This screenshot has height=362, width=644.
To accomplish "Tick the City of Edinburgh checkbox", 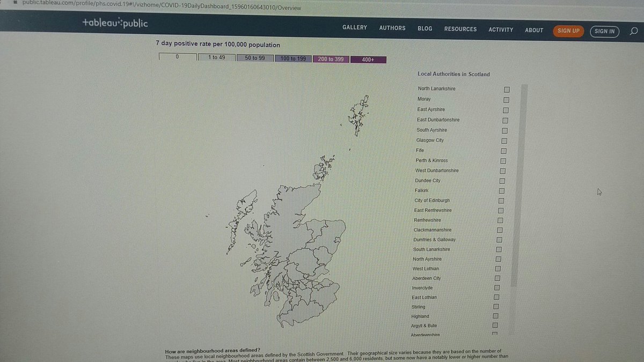I will (x=501, y=201).
